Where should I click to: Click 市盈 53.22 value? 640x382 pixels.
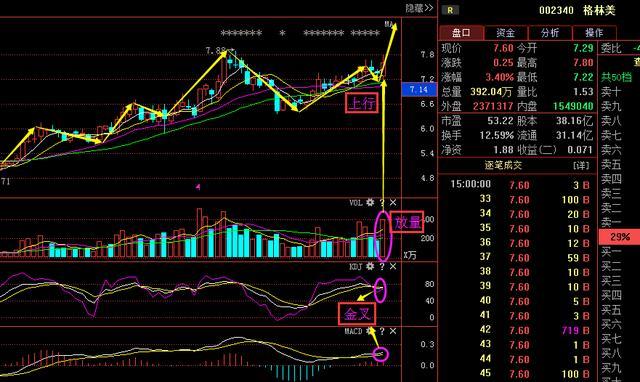pyautogui.click(x=500, y=121)
